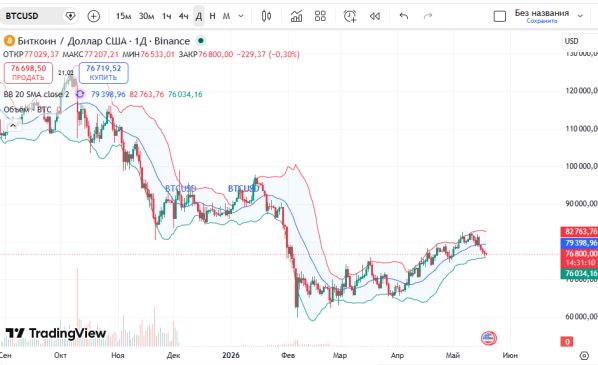Image resolution: width=598 pixels, height=365 pixels.
Task: Click the Апр label on the time axis
Action: coord(397,355)
